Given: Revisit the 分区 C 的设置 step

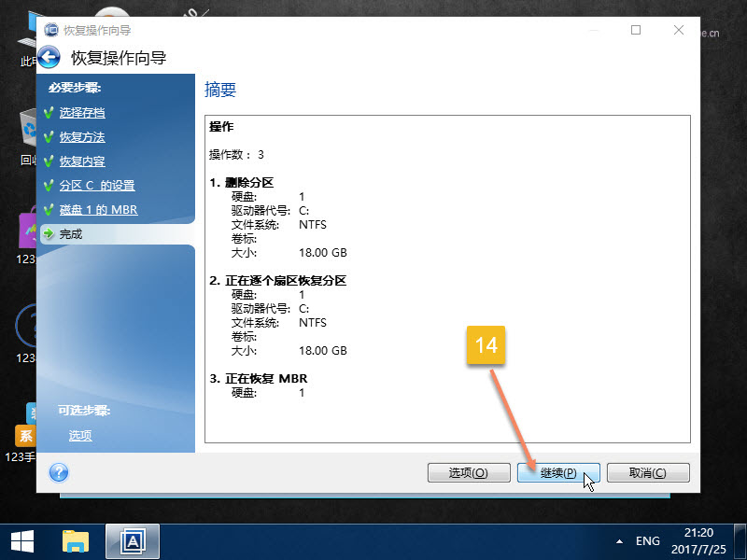Looking at the screenshot, I should tap(96, 185).
